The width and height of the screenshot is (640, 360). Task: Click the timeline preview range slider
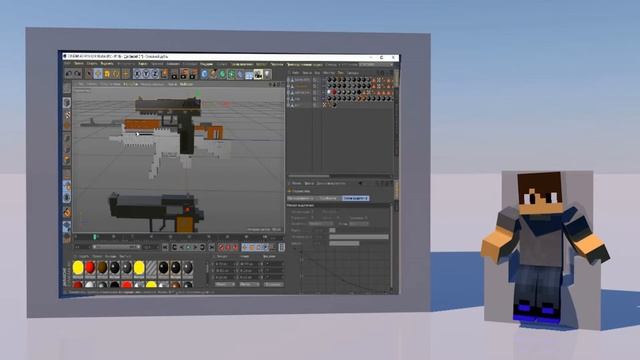116,247
